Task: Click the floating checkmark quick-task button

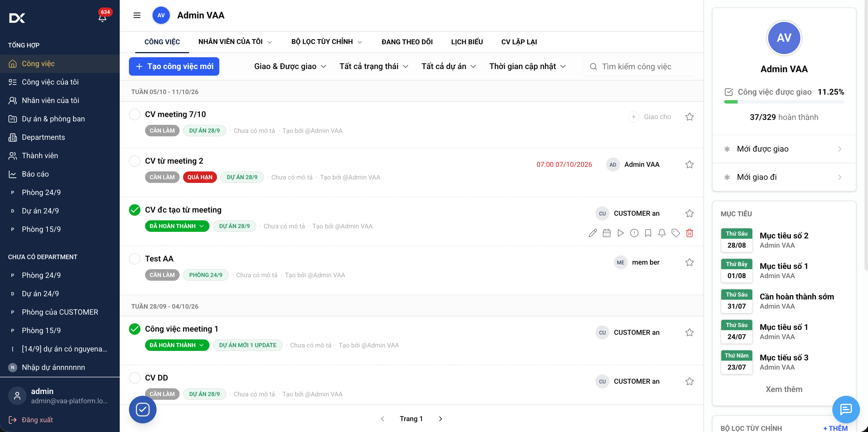Action: tap(142, 410)
